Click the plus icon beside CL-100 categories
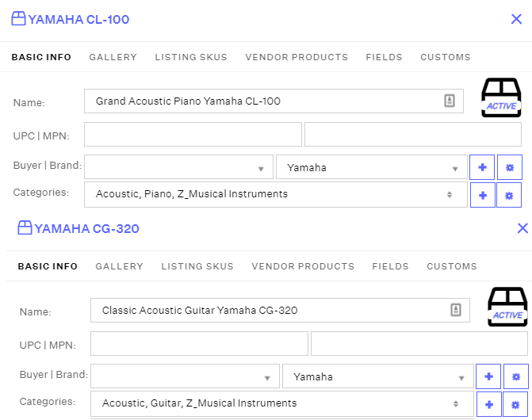This screenshot has width=532, height=420. tap(482, 194)
